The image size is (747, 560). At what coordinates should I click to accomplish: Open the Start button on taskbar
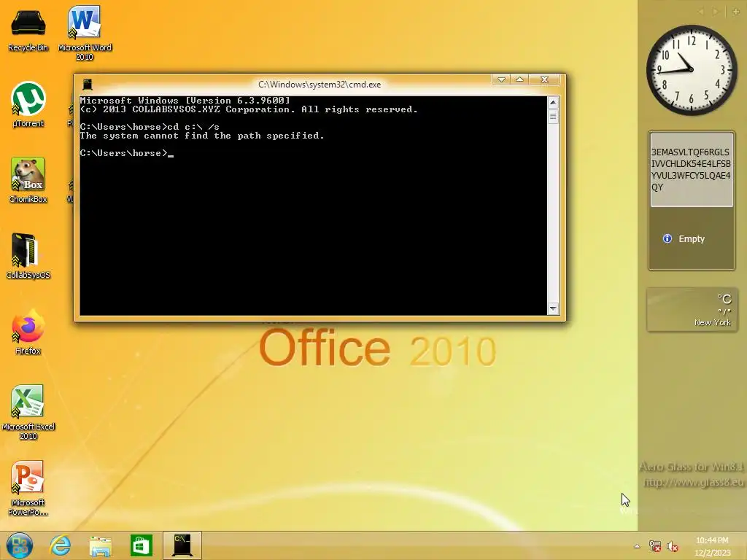point(20,545)
